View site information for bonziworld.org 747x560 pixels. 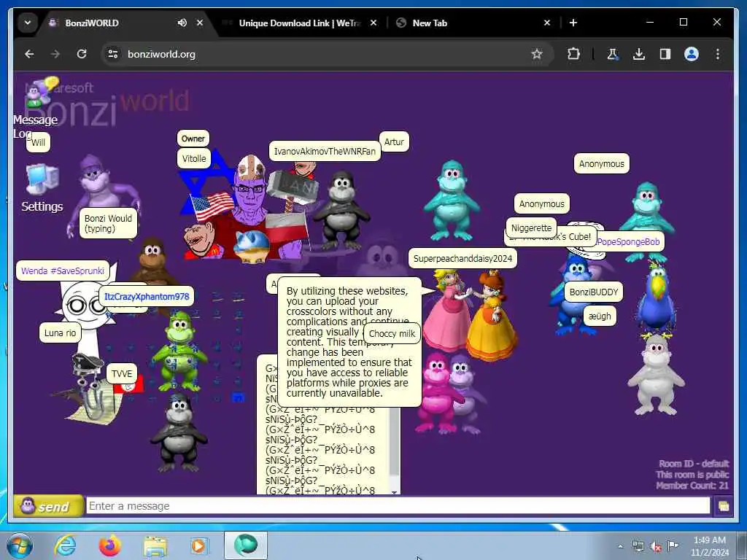113,54
